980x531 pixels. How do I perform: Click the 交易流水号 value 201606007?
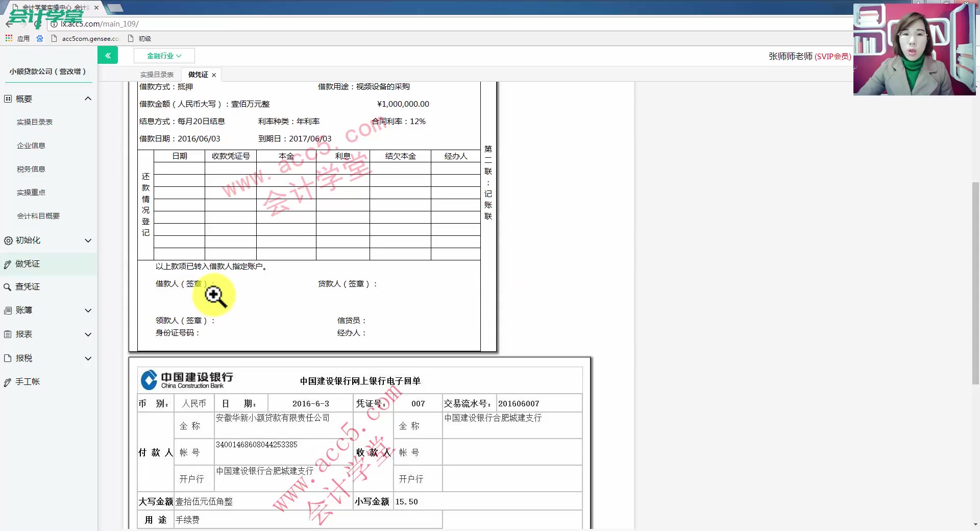point(519,404)
